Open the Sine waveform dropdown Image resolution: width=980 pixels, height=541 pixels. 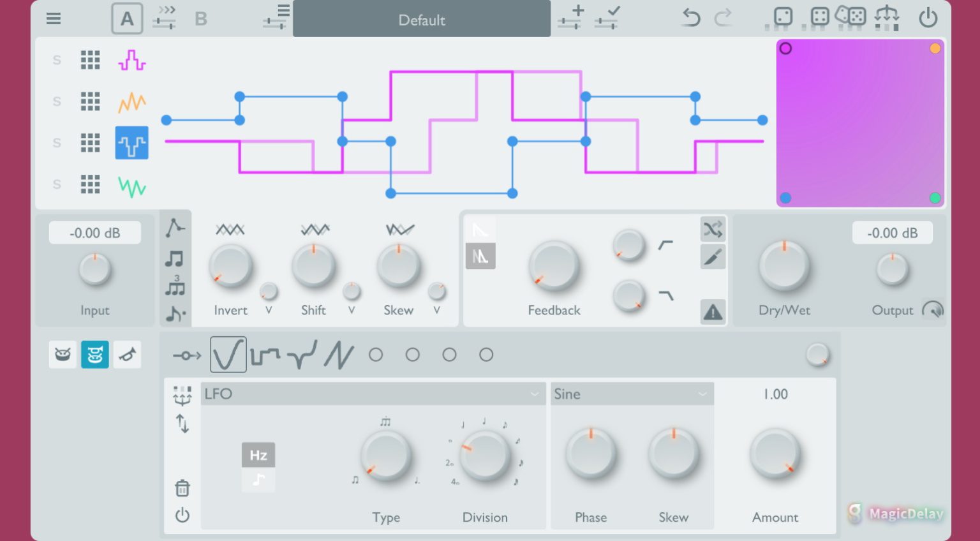[x=632, y=394]
